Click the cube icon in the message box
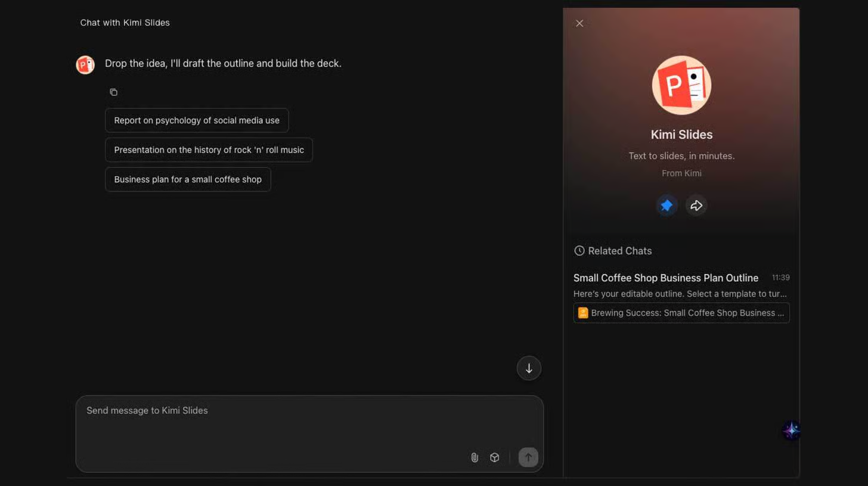Image resolution: width=868 pixels, height=486 pixels. coord(494,457)
